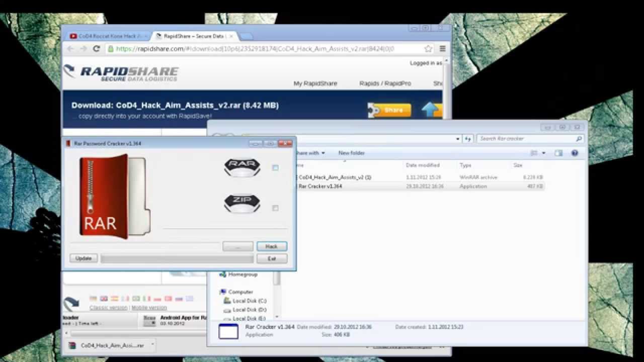Open the Chrome menu icon
The height and width of the screenshot is (362, 644).
[x=442, y=49]
